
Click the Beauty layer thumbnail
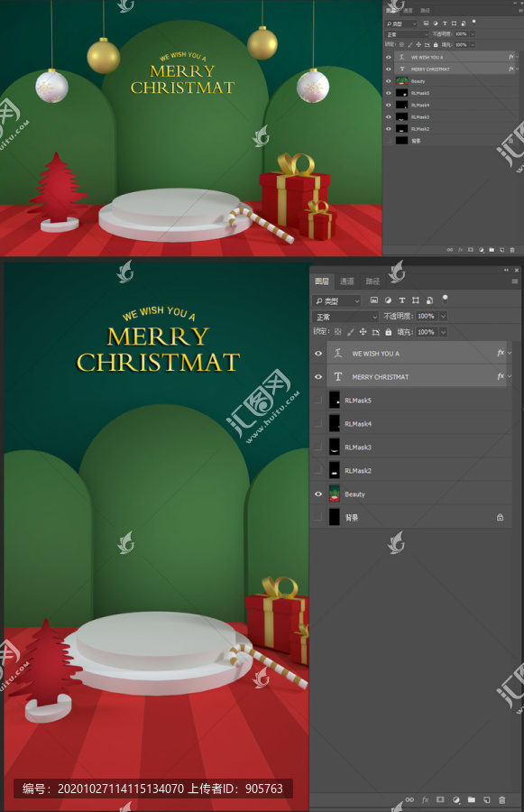click(x=335, y=494)
